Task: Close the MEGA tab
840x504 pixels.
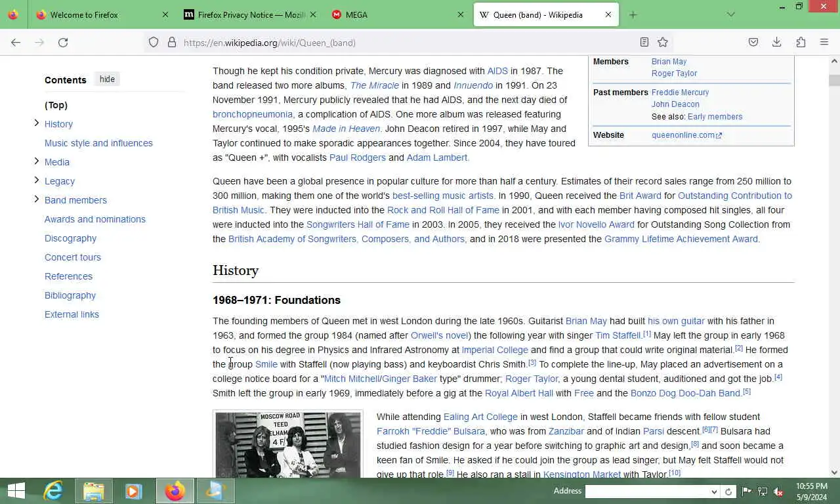Action: click(461, 14)
